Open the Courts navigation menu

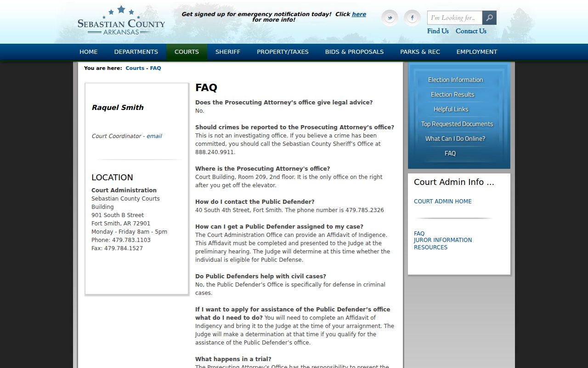(187, 52)
